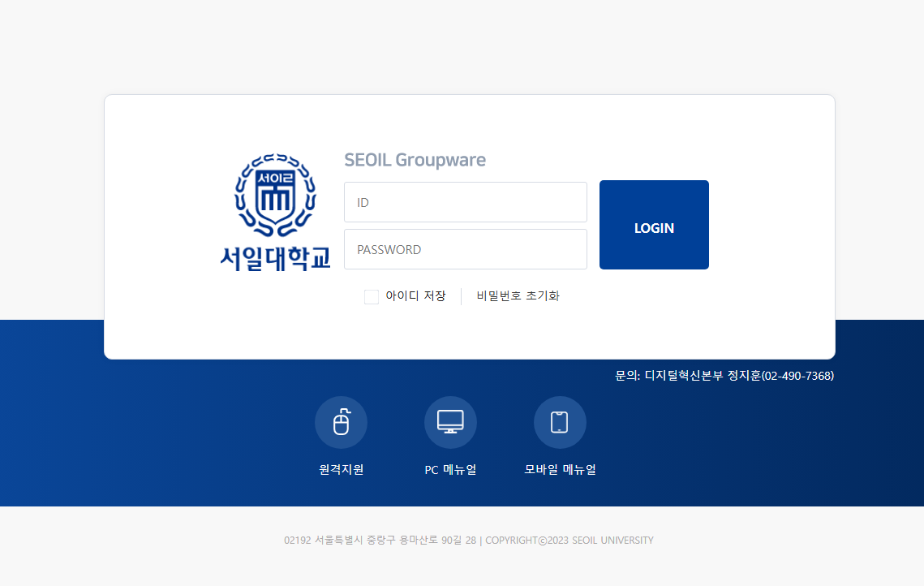Image resolution: width=924 pixels, height=586 pixels.
Task: Select the PASSWORD input field
Action: click(465, 249)
